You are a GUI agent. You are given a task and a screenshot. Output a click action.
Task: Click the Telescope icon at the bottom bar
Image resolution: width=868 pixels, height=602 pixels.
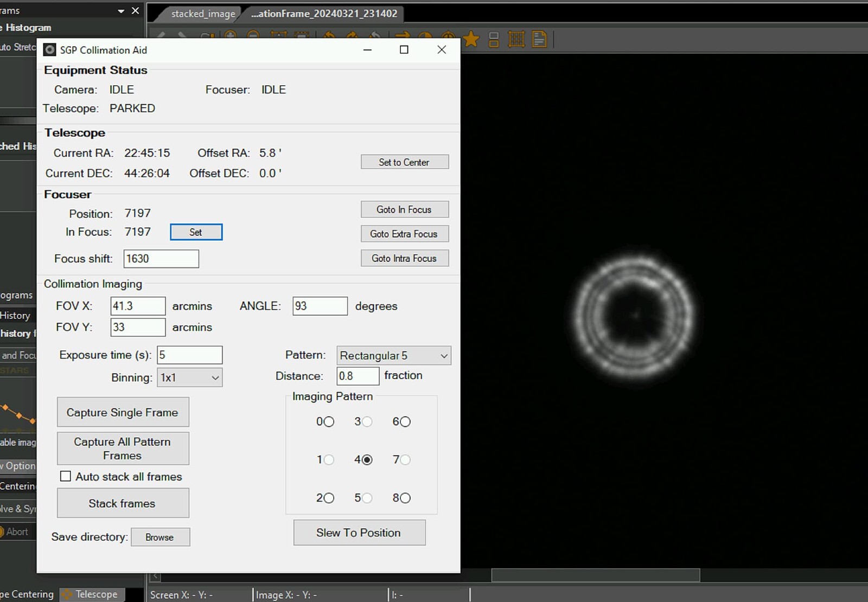click(x=65, y=594)
